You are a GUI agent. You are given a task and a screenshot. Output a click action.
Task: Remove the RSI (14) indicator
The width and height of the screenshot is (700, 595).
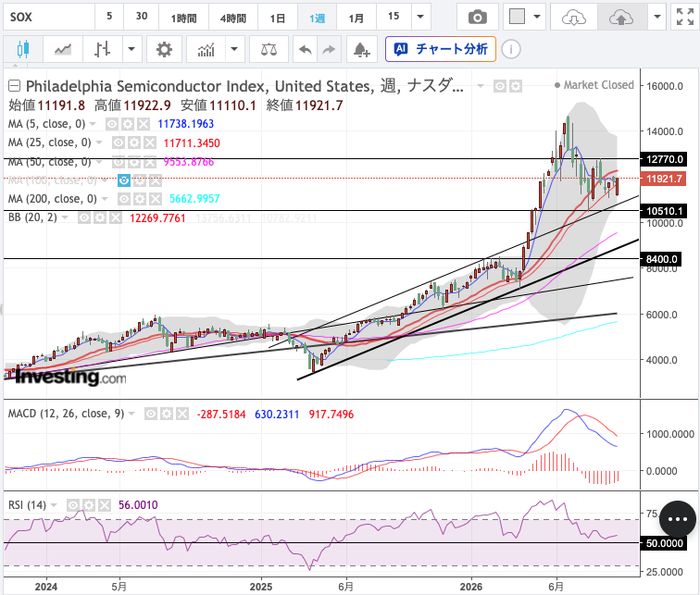point(105,505)
